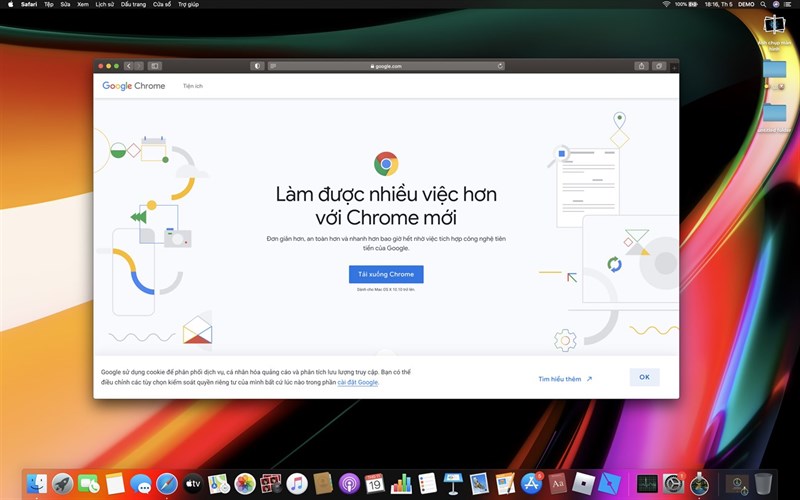This screenshot has height=500, width=800.
Task: Click the Tải xuống Chrome button
Action: click(x=386, y=274)
